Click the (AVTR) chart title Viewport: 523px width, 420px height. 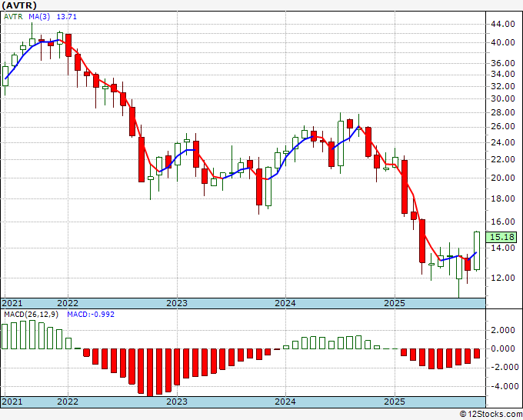[x=19, y=5]
